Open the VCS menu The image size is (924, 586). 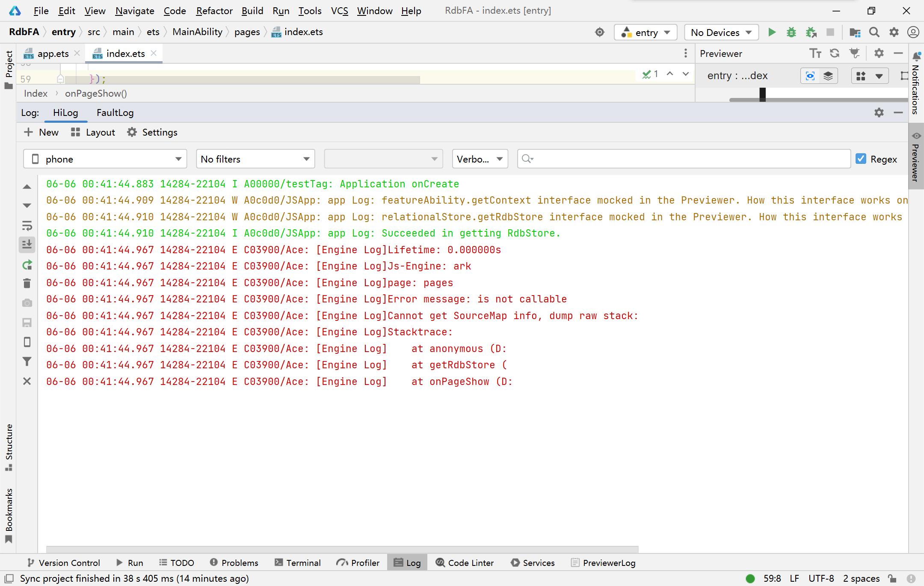tap(340, 11)
